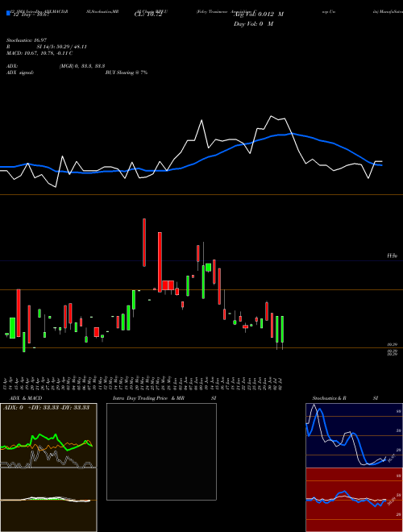403x532 pixels.
Task: Select the 'MACD: 10.67, 10.78, -0.11 C' line
Action: (x=39, y=53)
